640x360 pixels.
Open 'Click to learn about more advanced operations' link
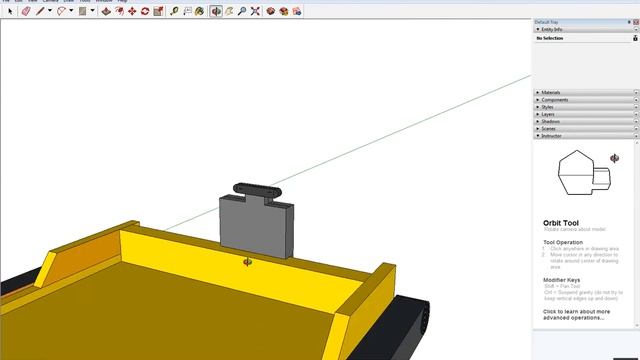click(576, 315)
